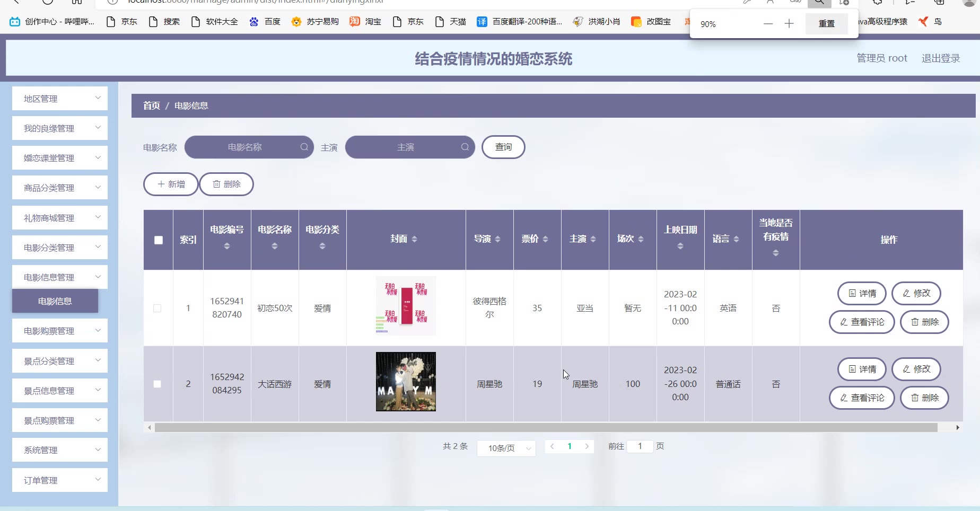Sort by 当地是否有疫情 column arrows
Viewport: 980px width, 511px height.
(776, 253)
